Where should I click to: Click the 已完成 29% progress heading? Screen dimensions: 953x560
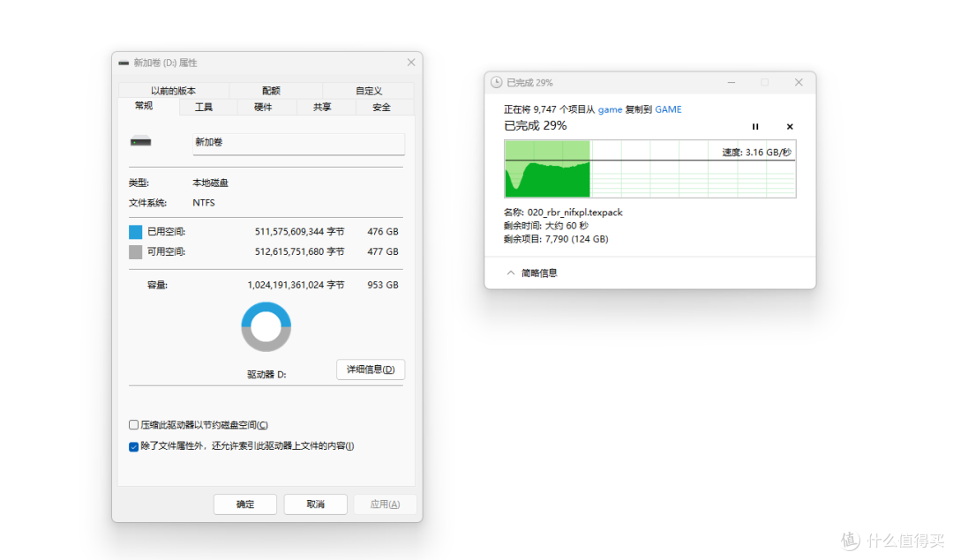536,126
